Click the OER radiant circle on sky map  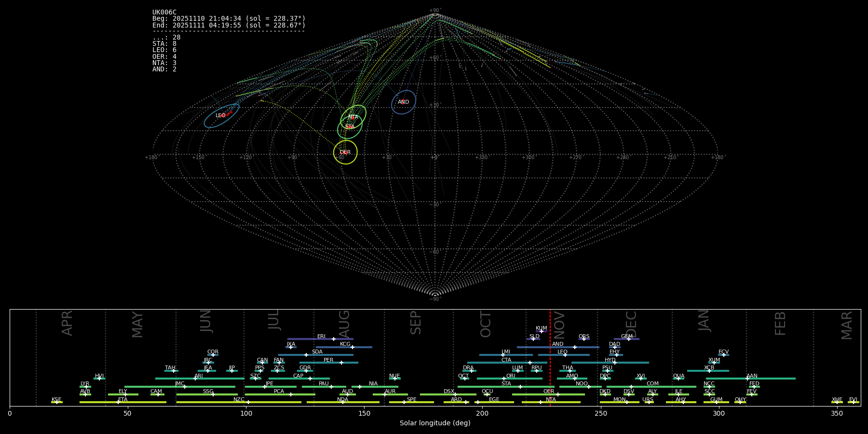(x=345, y=152)
